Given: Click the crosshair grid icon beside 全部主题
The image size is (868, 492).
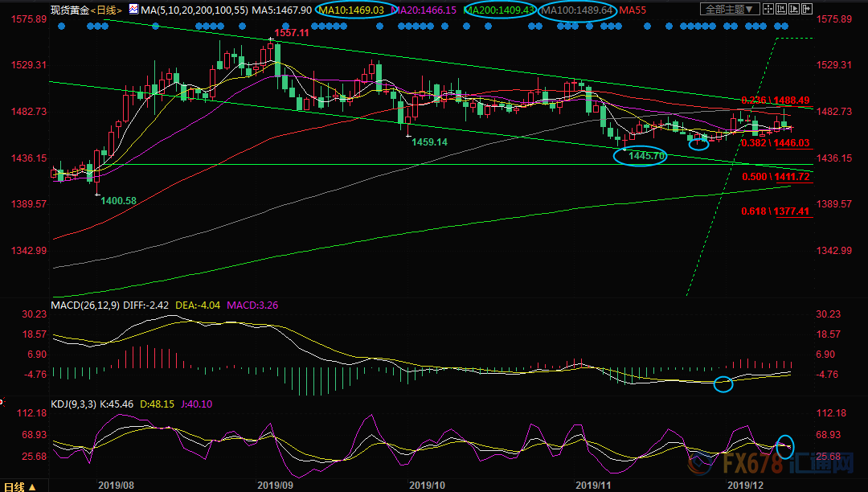Looking at the screenshot, I should (770, 10).
